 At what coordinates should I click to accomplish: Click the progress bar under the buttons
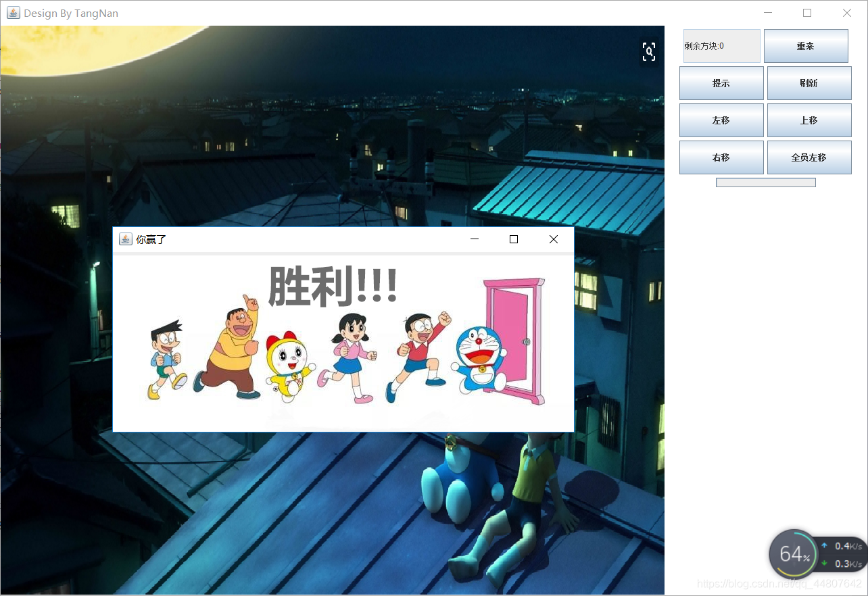tap(766, 182)
